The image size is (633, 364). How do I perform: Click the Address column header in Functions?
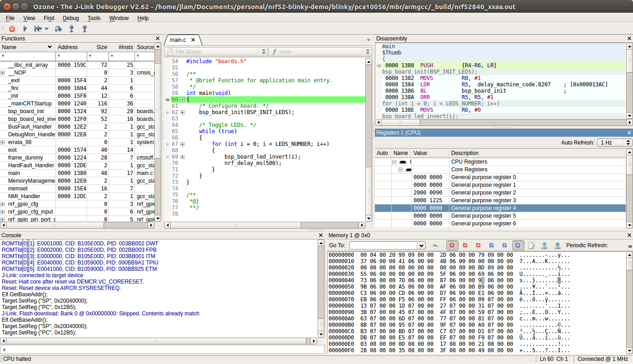point(67,47)
